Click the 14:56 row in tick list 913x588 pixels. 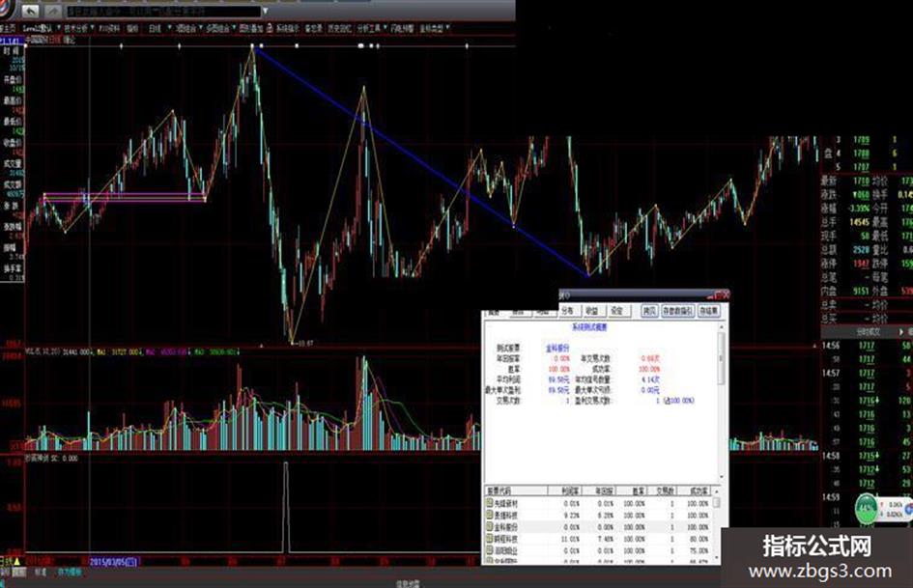(867, 346)
